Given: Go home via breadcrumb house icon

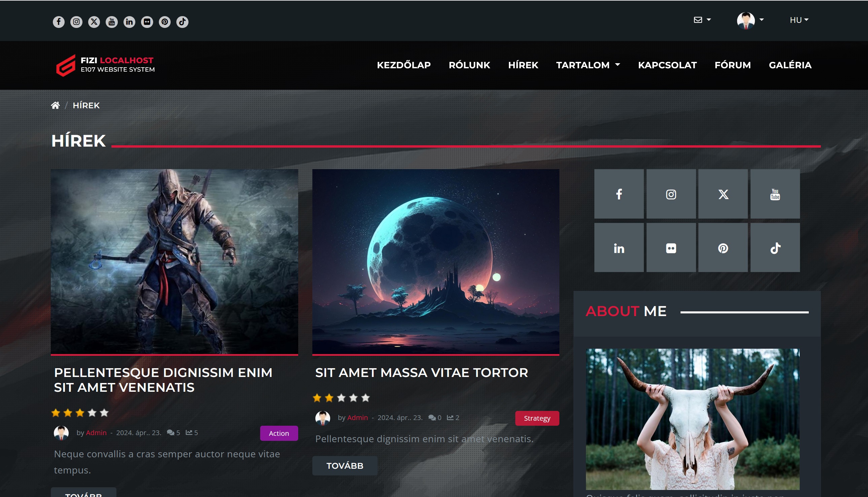Looking at the screenshot, I should click(55, 105).
